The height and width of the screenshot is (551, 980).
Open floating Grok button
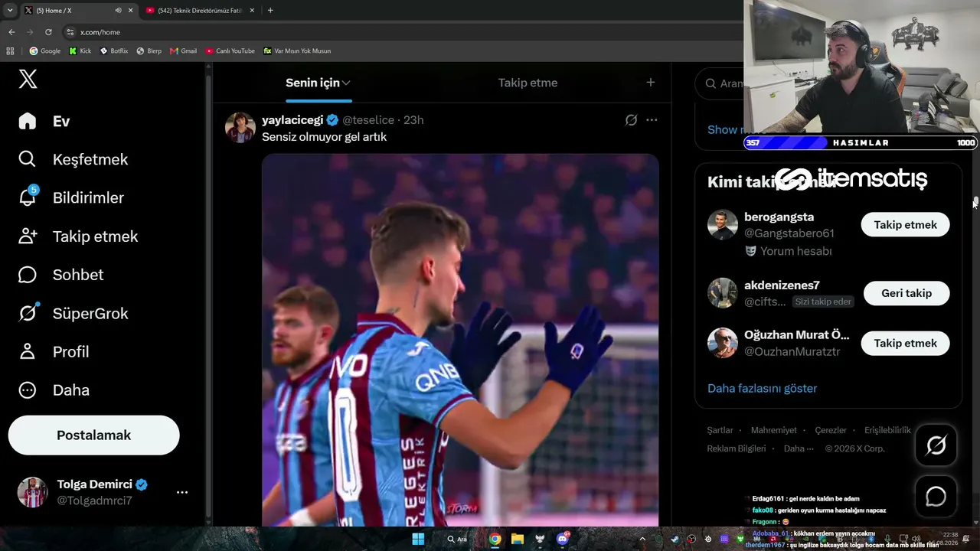(936, 445)
